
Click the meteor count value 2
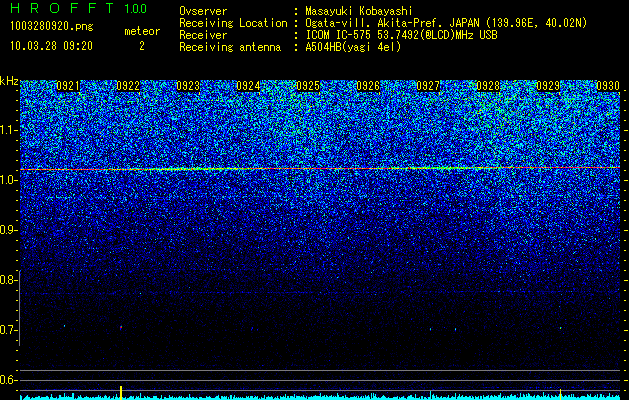pyautogui.click(x=142, y=46)
